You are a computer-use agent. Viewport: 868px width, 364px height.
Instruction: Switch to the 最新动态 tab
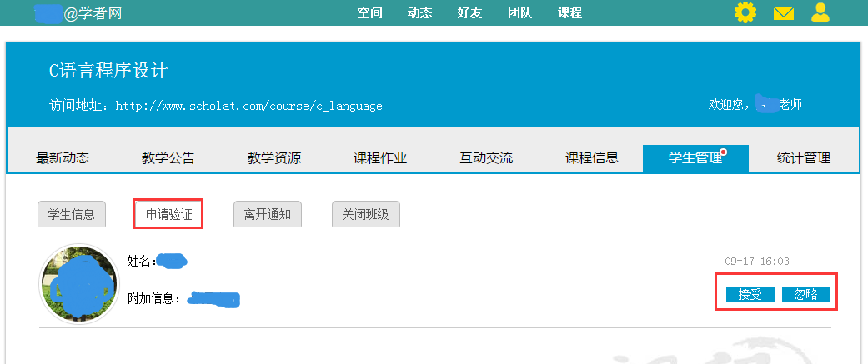point(63,158)
